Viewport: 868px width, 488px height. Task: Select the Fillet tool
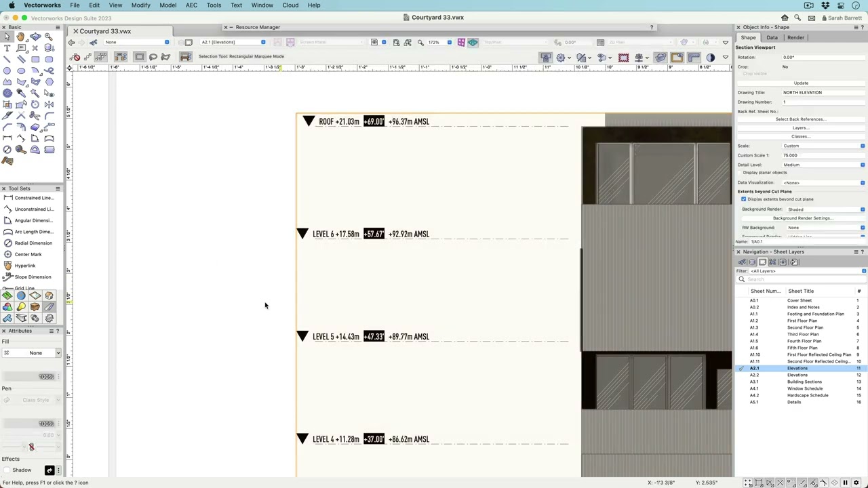point(49,115)
